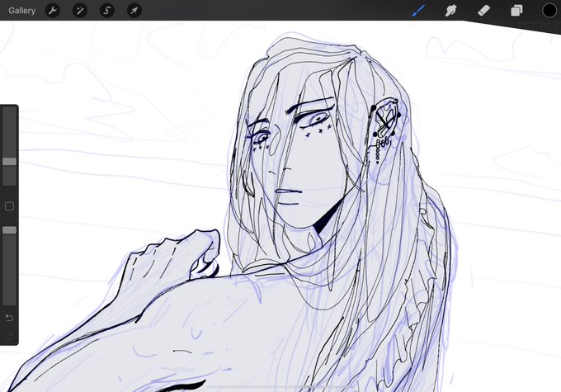561x392 pixels.
Task: Return to the Gallery
Action: [21, 11]
